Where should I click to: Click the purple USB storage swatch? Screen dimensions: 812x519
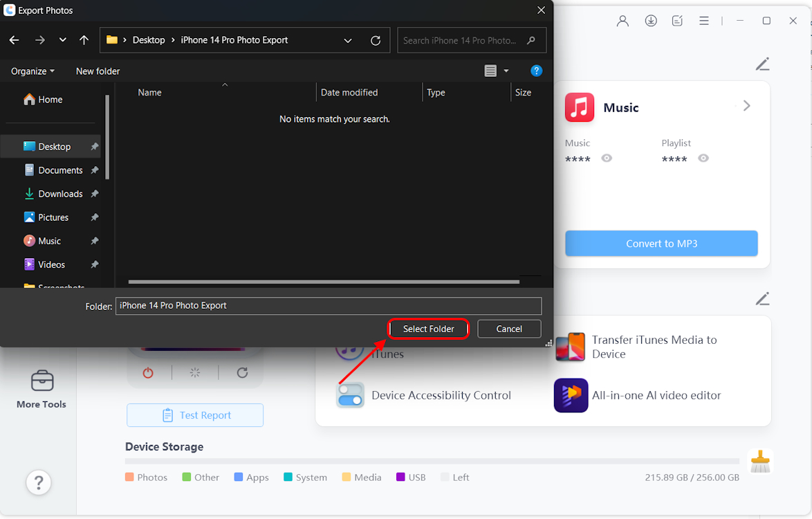coord(400,477)
